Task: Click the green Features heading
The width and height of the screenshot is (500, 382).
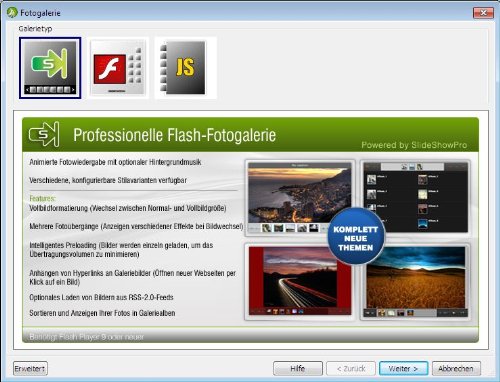Action: click(x=42, y=198)
